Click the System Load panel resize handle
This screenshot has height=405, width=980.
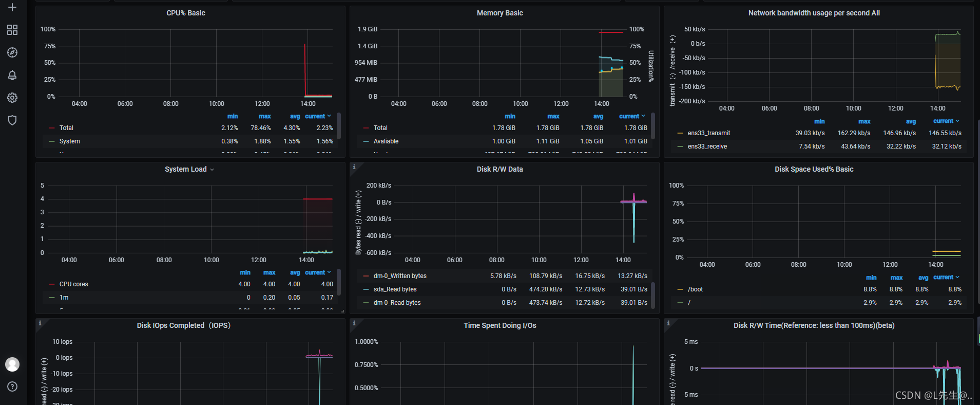(342, 311)
